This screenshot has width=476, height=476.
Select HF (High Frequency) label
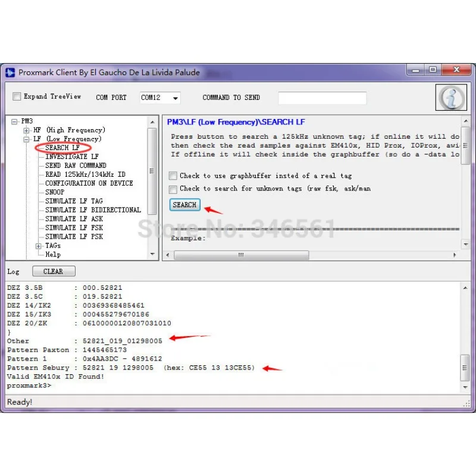pos(69,130)
